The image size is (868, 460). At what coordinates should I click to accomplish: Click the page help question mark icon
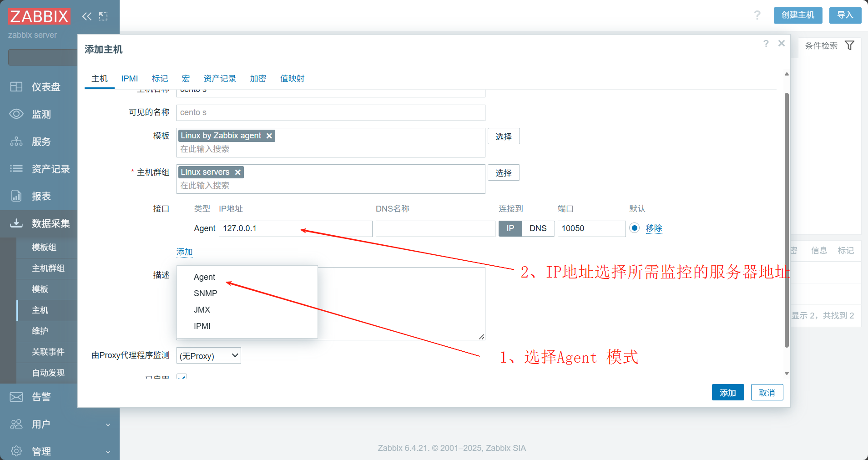click(757, 15)
